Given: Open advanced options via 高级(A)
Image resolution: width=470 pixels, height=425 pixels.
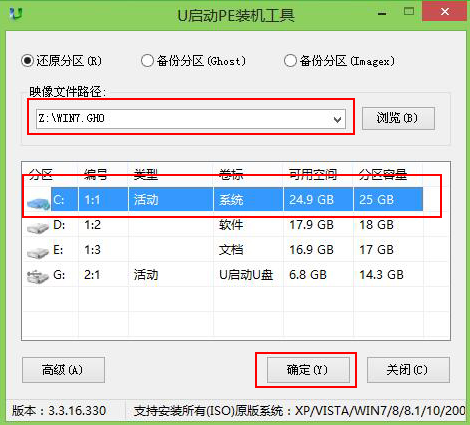Looking at the screenshot, I should tap(63, 370).
